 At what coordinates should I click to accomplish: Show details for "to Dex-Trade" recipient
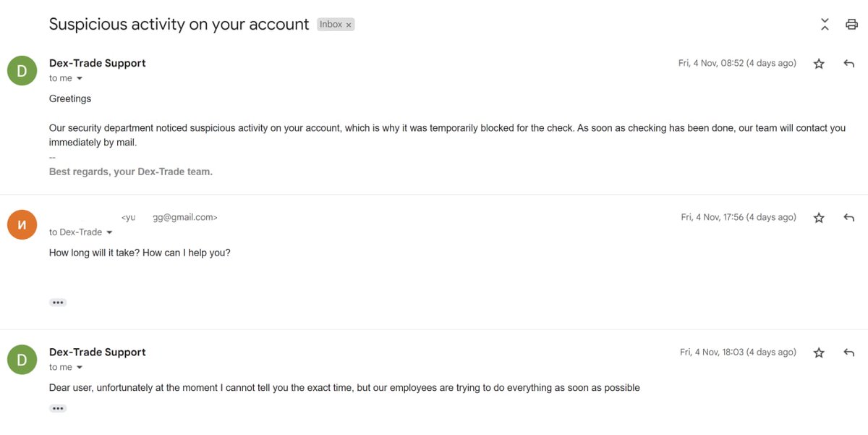(110, 232)
